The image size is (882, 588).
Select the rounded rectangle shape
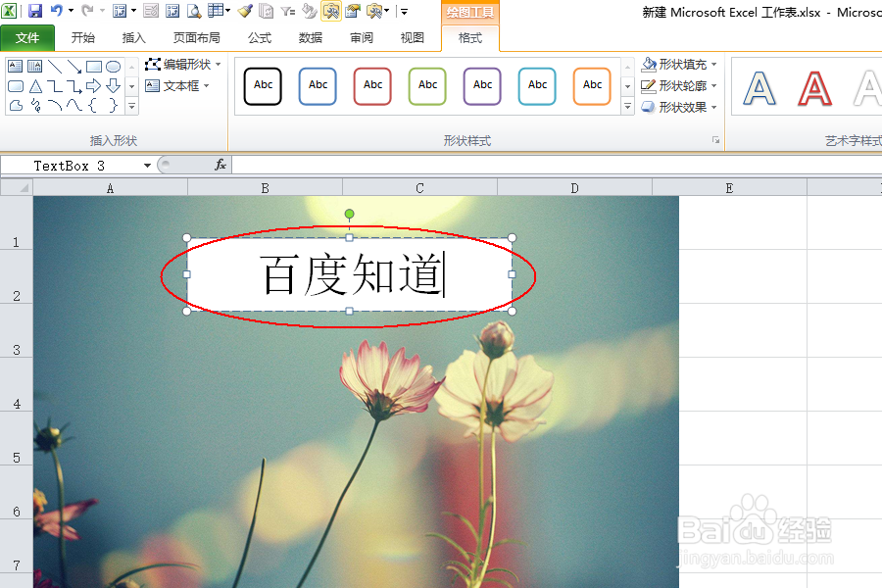tap(15, 86)
